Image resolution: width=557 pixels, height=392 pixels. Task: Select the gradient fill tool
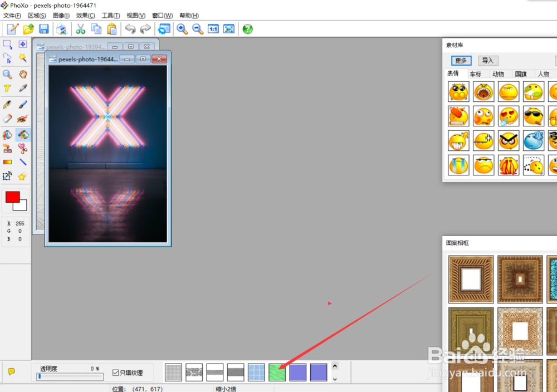click(7, 162)
